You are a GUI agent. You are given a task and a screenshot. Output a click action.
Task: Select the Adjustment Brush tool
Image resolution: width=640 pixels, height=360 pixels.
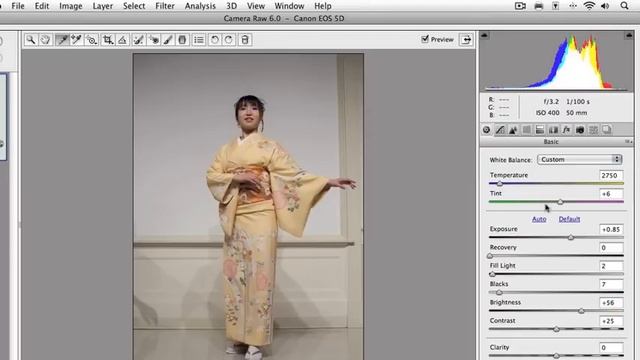(x=168, y=40)
